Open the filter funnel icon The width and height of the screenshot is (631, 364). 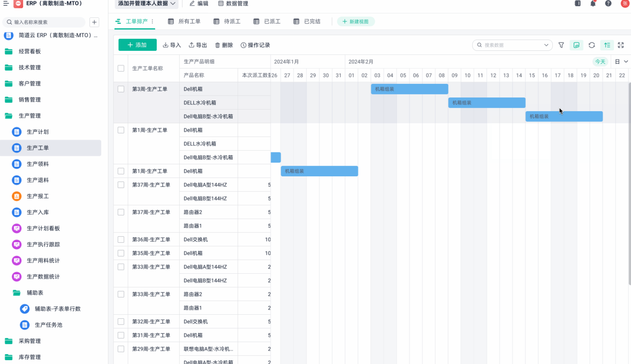(561, 45)
